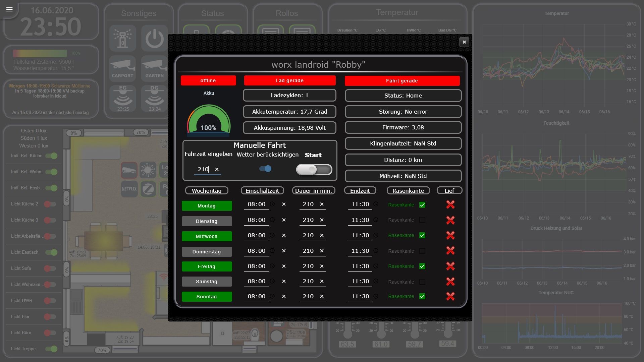The width and height of the screenshot is (644, 362).
Task: Click Störung: No error field
Action: 403,112
